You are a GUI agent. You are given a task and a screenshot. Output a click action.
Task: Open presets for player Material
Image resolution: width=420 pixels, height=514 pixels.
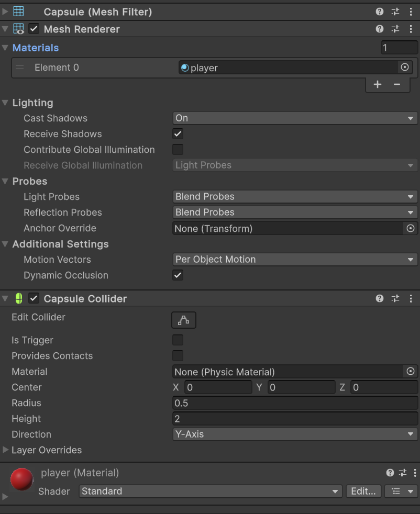403,472
